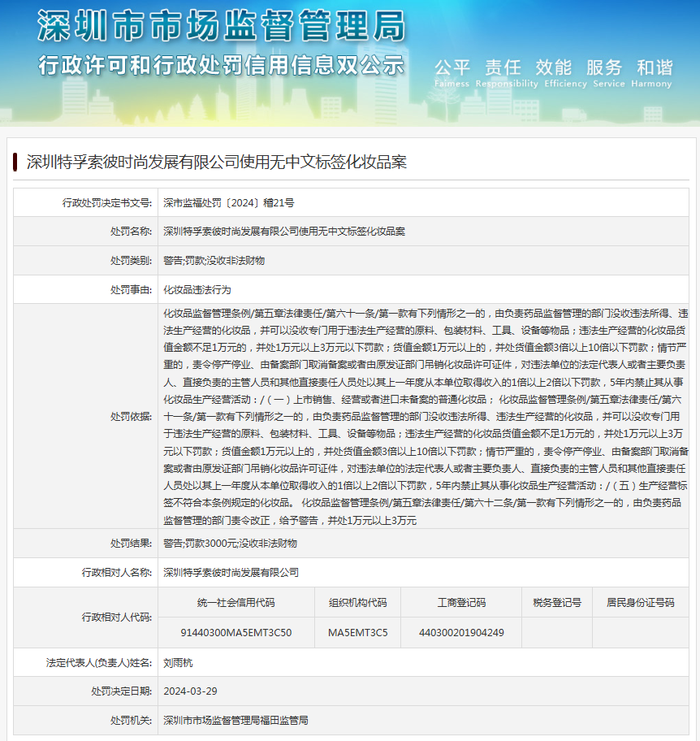Click the 税务登记号 column header
Screen dimensions: 700x741
557,603
